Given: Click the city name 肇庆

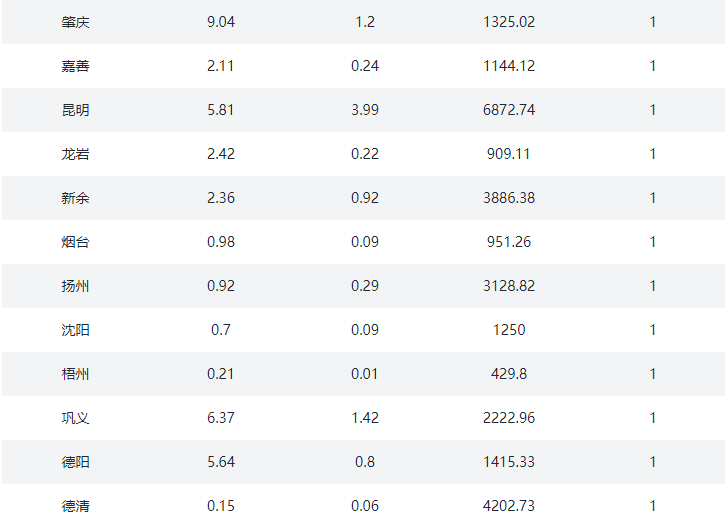Looking at the screenshot, I should (75, 22).
